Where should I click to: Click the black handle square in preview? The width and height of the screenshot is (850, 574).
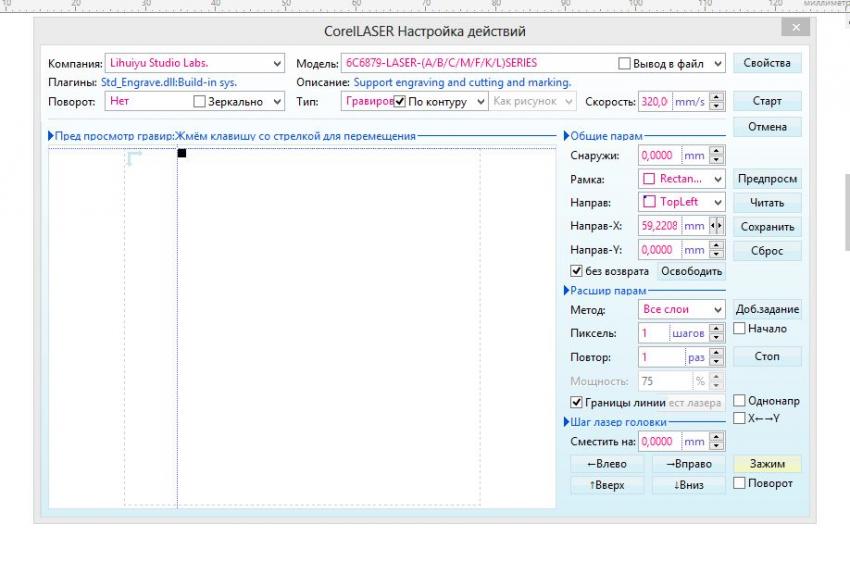(182, 153)
